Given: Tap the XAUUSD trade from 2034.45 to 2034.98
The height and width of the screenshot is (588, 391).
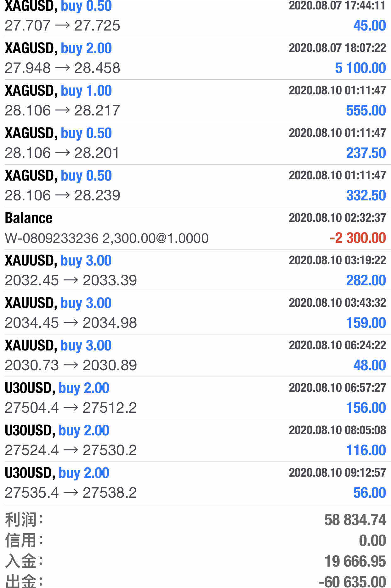Looking at the screenshot, I should (x=195, y=313).
